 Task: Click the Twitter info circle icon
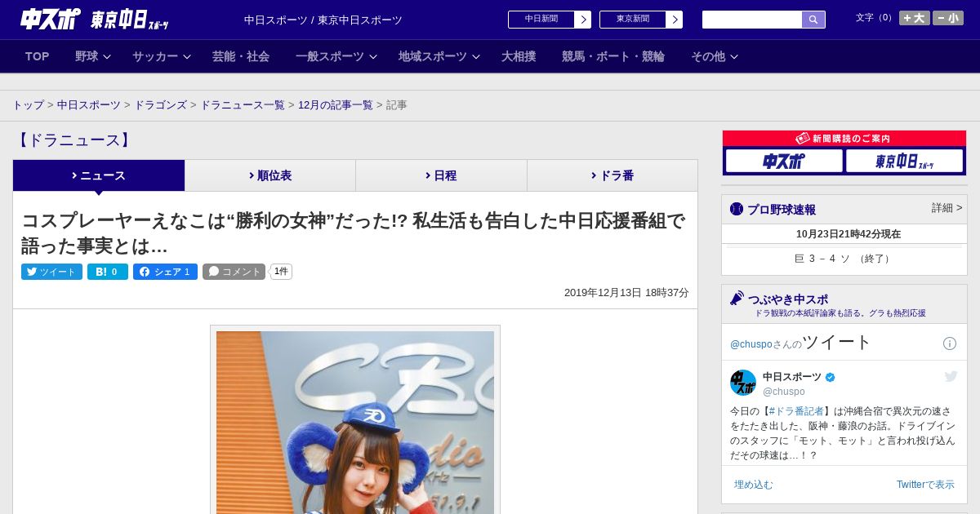950,343
